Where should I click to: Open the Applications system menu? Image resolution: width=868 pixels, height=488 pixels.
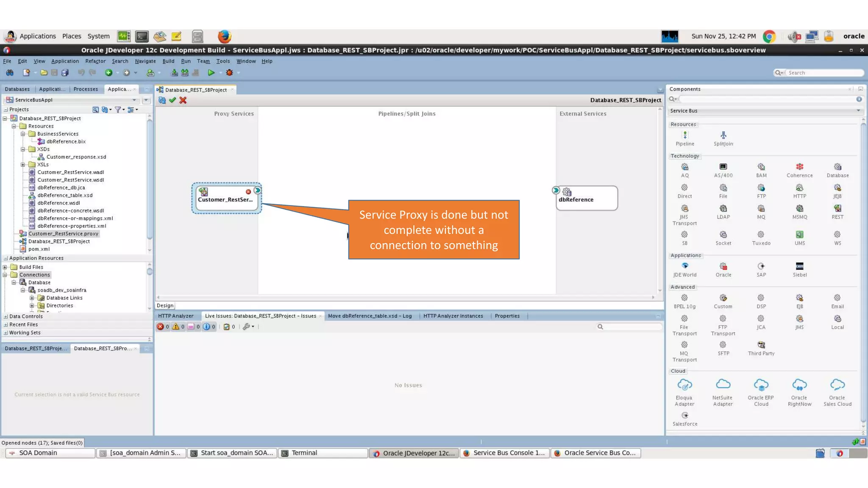click(37, 36)
